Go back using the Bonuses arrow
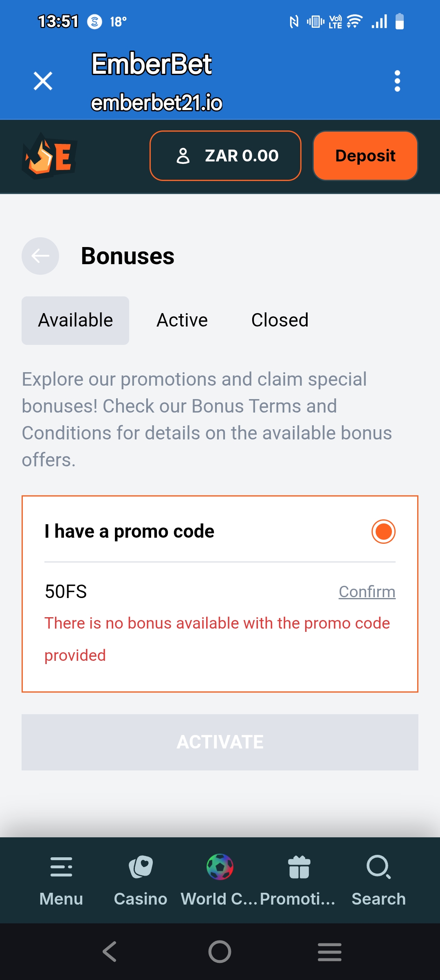The image size is (440, 980). click(x=40, y=256)
